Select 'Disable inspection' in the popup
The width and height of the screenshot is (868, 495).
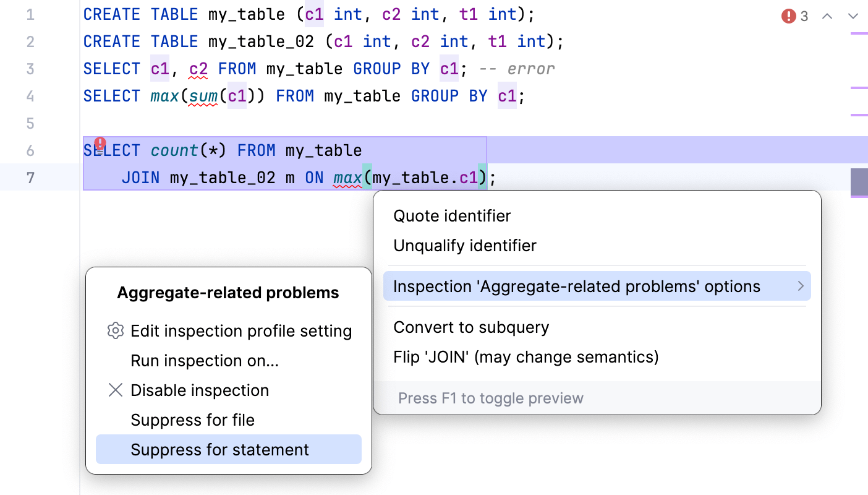[199, 390]
